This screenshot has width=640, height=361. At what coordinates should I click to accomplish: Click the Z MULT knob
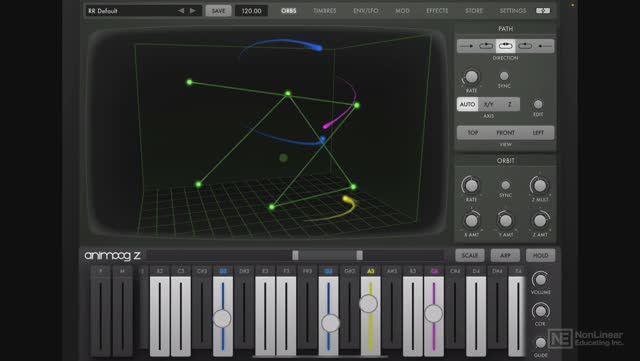click(x=540, y=185)
